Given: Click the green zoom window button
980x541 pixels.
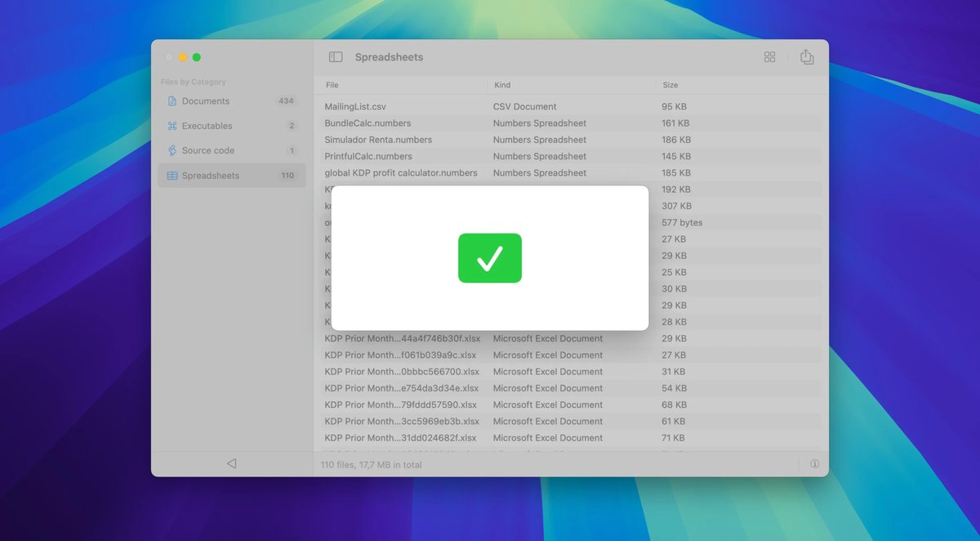Looking at the screenshot, I should (197, 57).
